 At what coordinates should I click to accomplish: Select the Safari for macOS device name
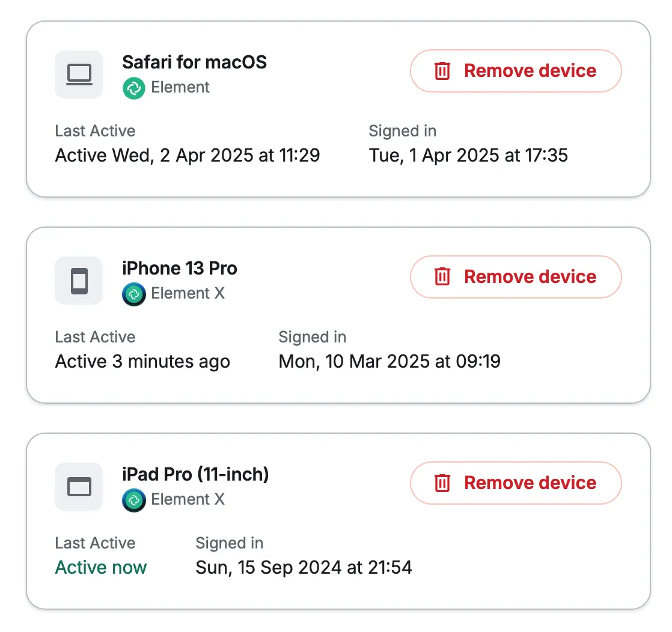tap(194, 62)
